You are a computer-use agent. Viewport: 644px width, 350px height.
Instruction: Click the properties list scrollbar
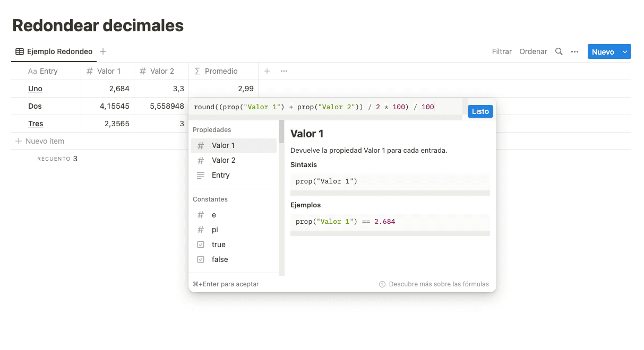[281, 133]
